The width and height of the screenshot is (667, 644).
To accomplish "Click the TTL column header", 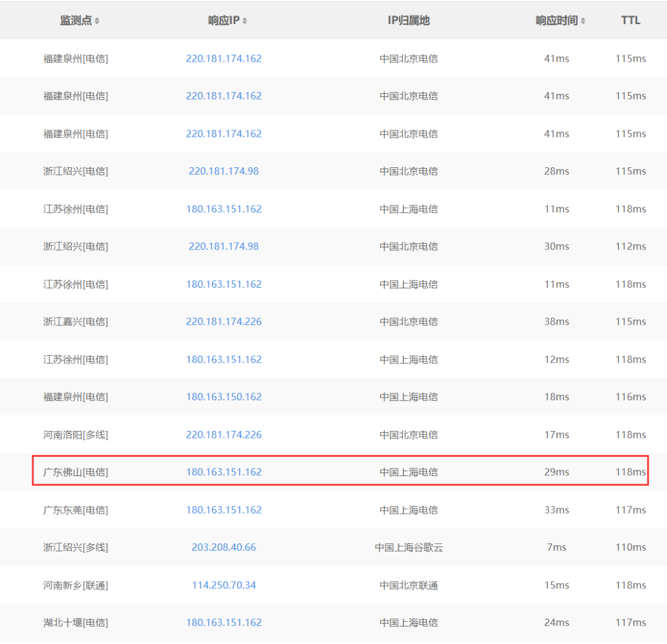I will pyautogui.click(x=631, y=20).
